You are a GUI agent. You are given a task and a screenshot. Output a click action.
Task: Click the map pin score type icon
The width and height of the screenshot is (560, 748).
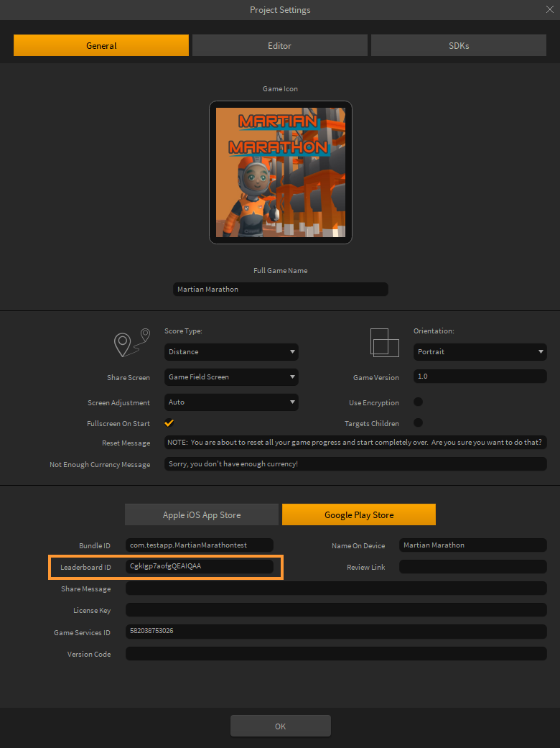(x=132, y=343)
